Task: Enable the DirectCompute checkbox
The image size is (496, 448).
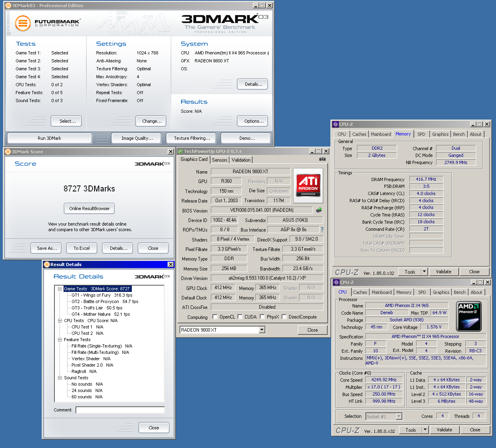Action: click(284, 317)
